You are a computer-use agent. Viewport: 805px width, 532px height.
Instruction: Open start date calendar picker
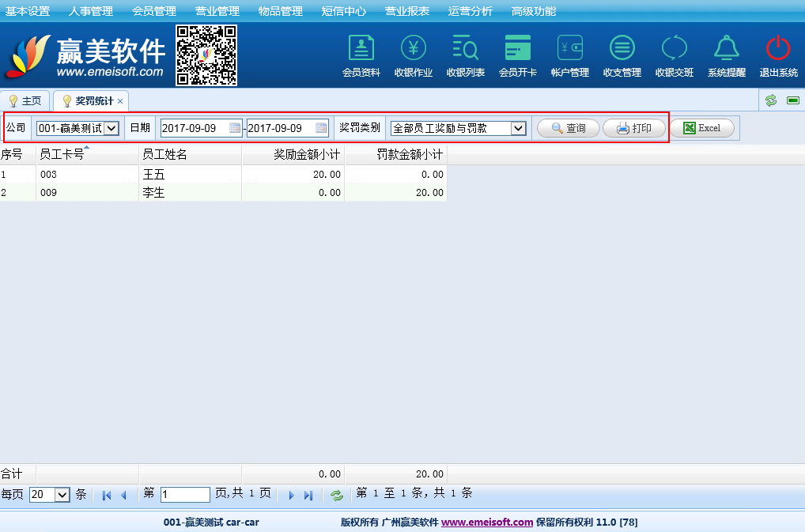click(x=235, y=128)
